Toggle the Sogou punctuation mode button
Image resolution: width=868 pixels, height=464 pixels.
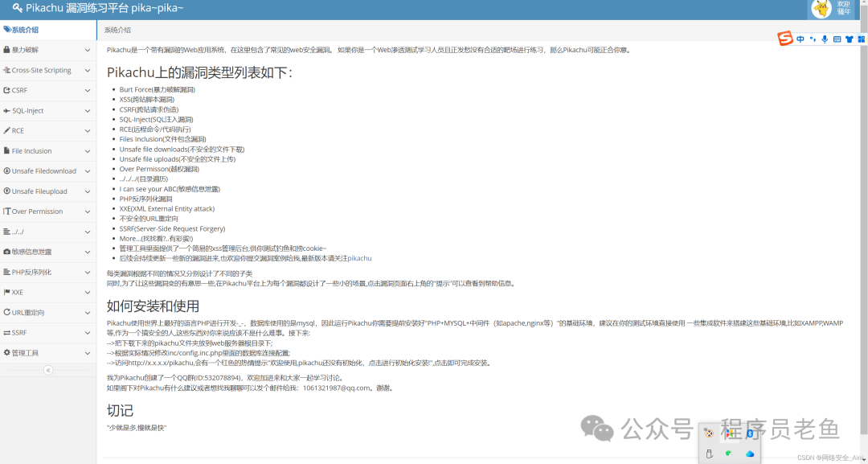coord(813,39)
